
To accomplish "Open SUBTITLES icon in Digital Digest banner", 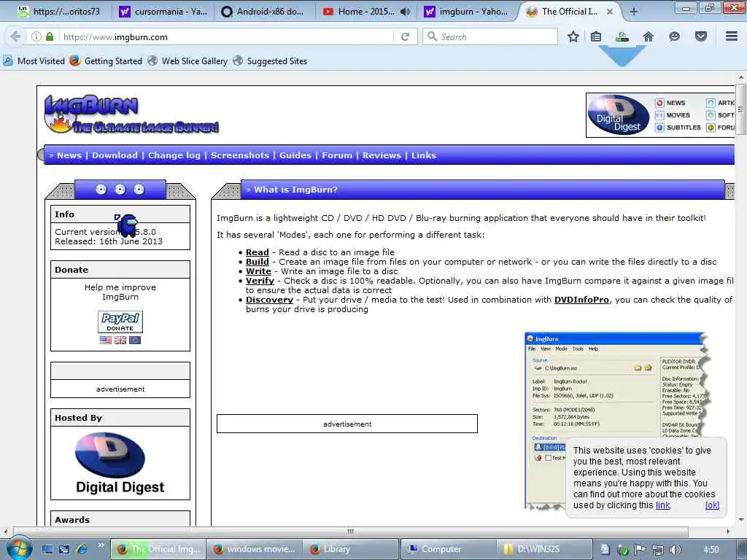I will click(659, 128).
